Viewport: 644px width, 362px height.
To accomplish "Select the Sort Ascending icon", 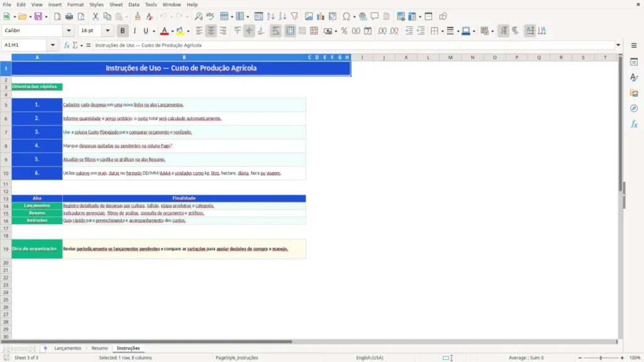I will [x=270, y=16].
